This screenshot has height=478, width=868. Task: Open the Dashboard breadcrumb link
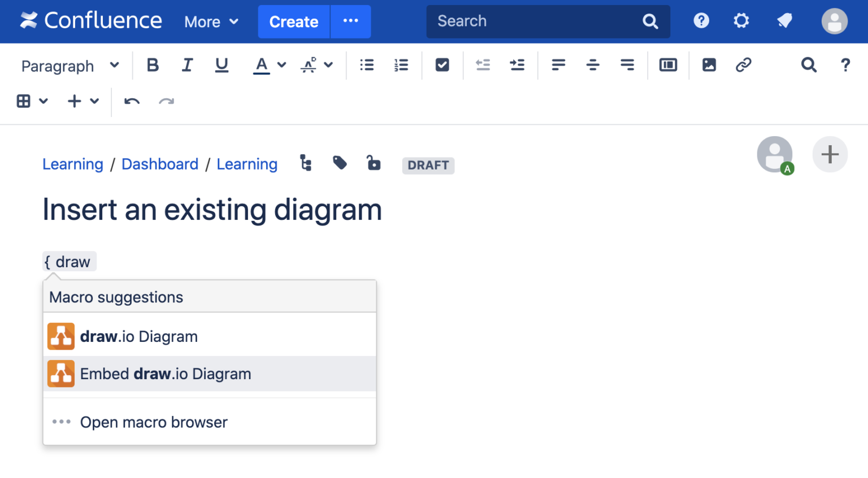click(160, 164)
